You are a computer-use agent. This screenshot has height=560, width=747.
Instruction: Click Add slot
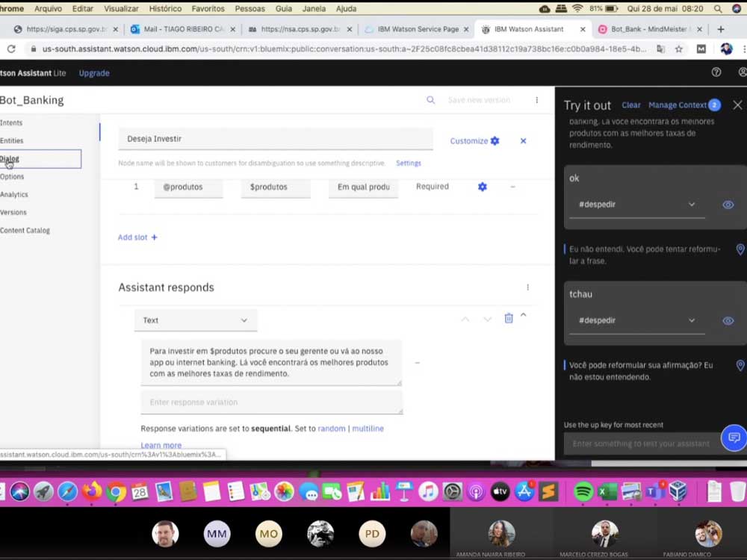(x=137, y=237)
